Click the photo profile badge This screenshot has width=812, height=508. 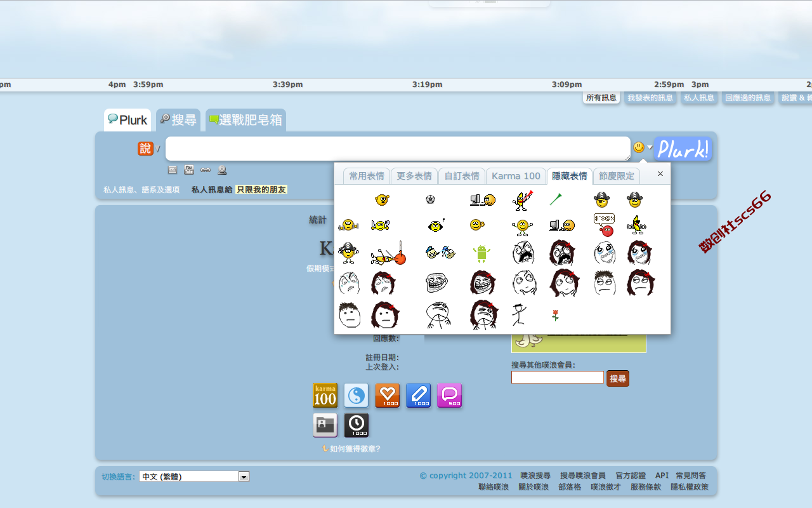[325, 425]
